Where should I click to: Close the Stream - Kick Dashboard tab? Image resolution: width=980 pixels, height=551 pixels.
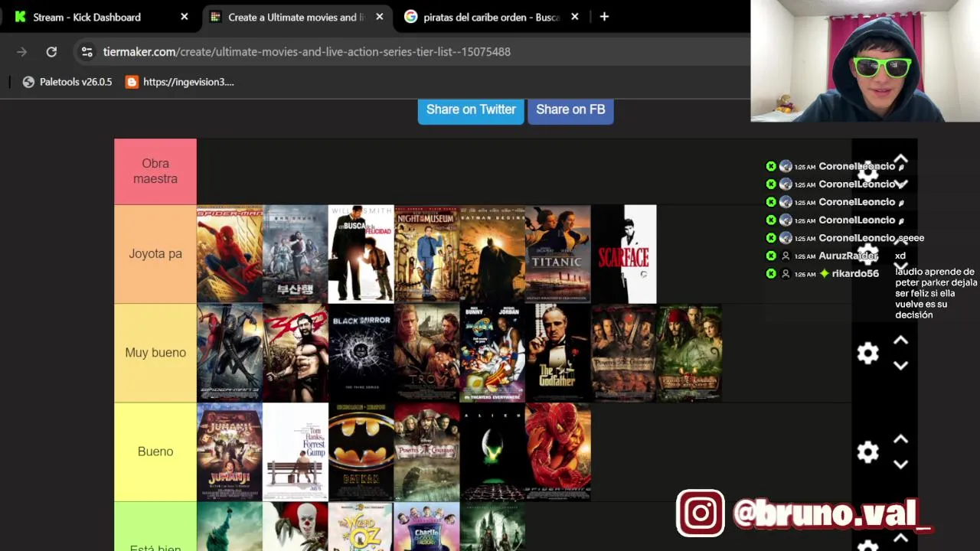point(185,17)
